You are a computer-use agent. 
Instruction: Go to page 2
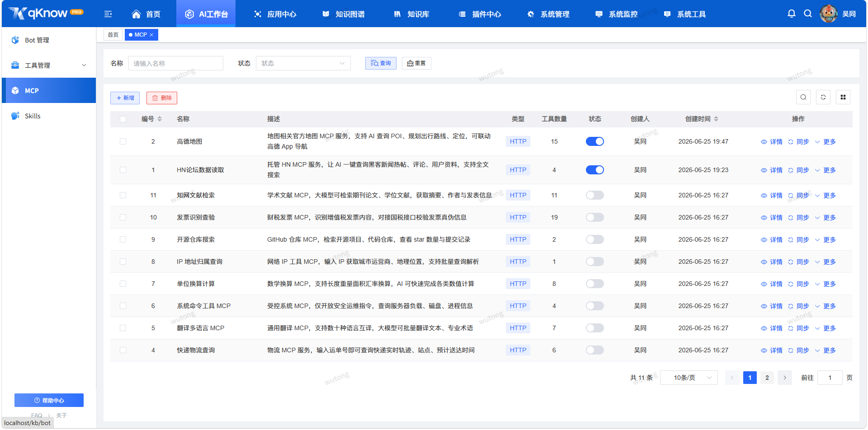[767, 378]
